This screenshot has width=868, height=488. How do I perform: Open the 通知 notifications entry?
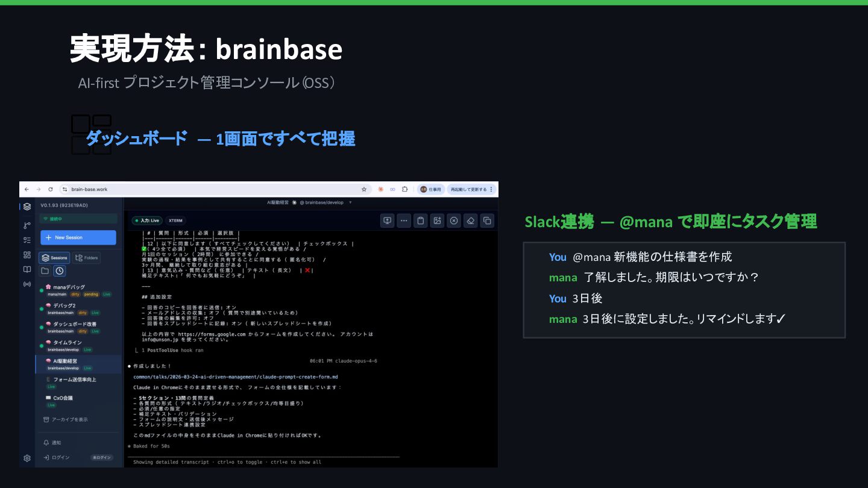click(53, 443)
